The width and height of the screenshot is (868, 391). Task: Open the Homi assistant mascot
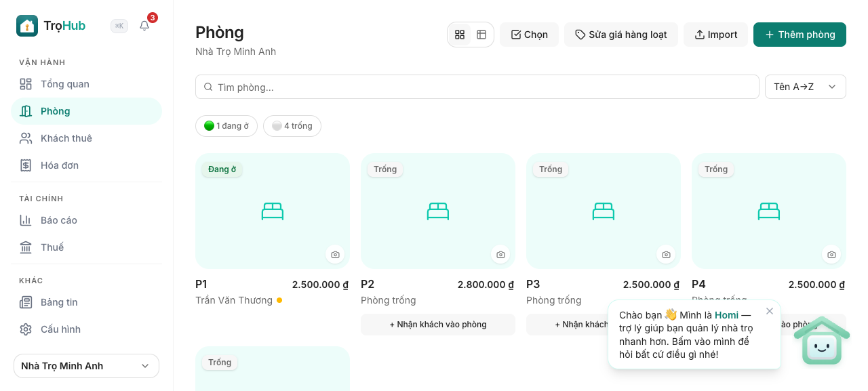coord(822,341)
